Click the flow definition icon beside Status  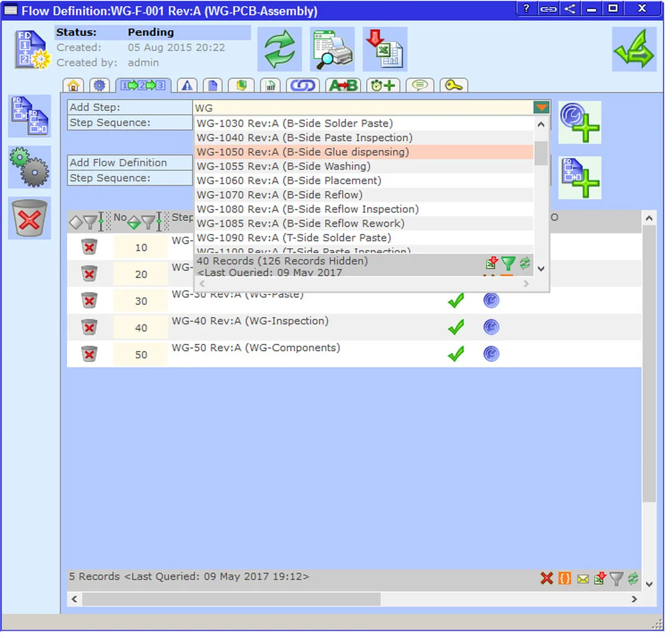pos(32,49)
